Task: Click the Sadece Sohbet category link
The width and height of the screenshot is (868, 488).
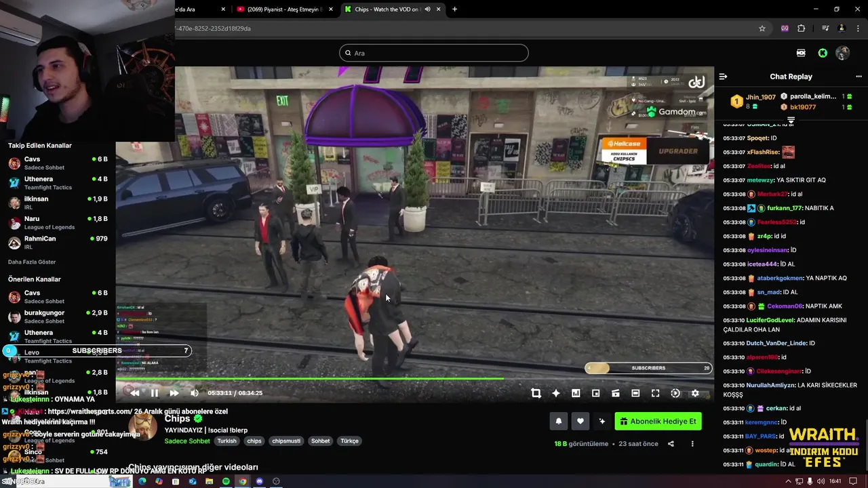Action: (x=187, y=441)
